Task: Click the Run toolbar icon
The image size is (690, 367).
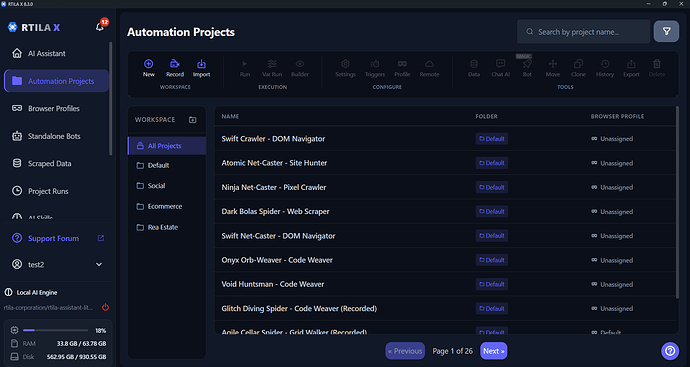Action: pyautogui.click(x=245, y=64)
